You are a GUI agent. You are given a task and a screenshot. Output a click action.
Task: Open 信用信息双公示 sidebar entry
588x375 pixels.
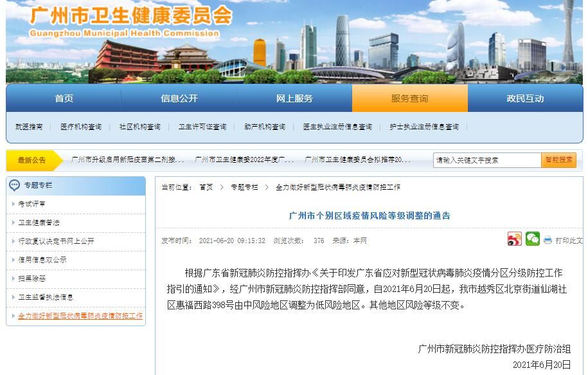click(42, 260)
